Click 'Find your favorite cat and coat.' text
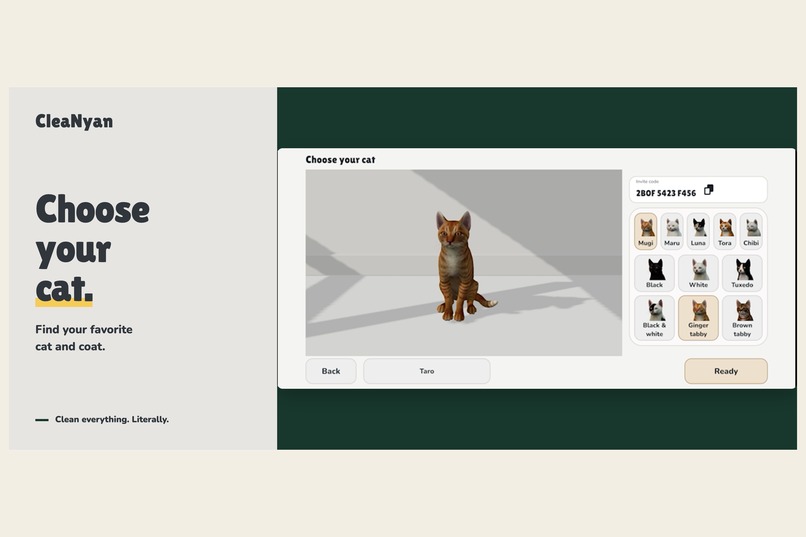Image resolution: width=806 pixels, height=537 pixels. pyautogui.click(x=84, y=338)
